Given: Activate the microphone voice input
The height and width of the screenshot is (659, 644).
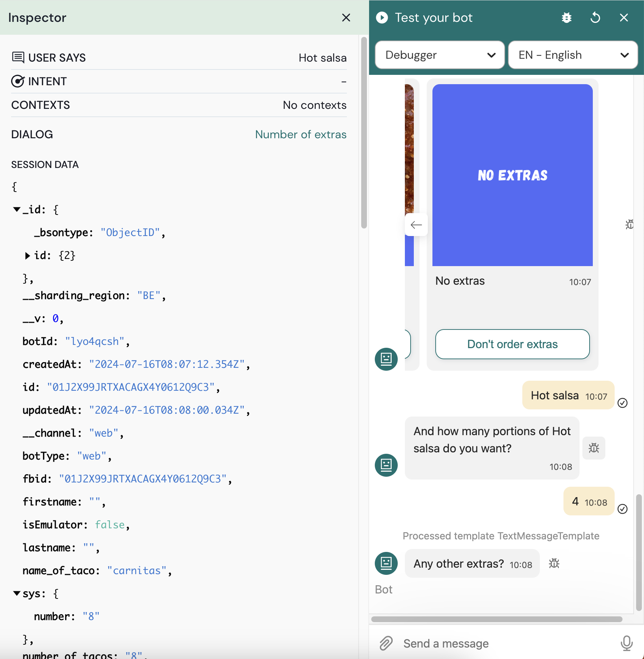Looking at the screenshot, I should coord(626,643).
